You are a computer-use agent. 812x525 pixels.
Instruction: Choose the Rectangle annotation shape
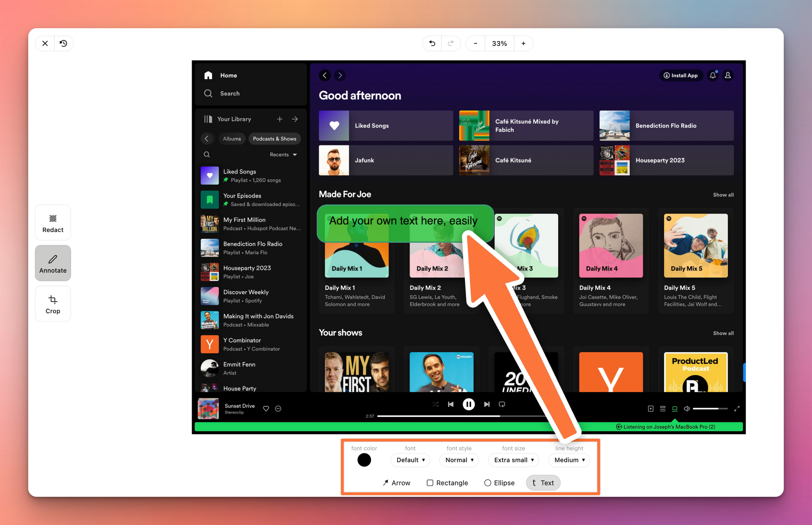(x=447, y=483)
